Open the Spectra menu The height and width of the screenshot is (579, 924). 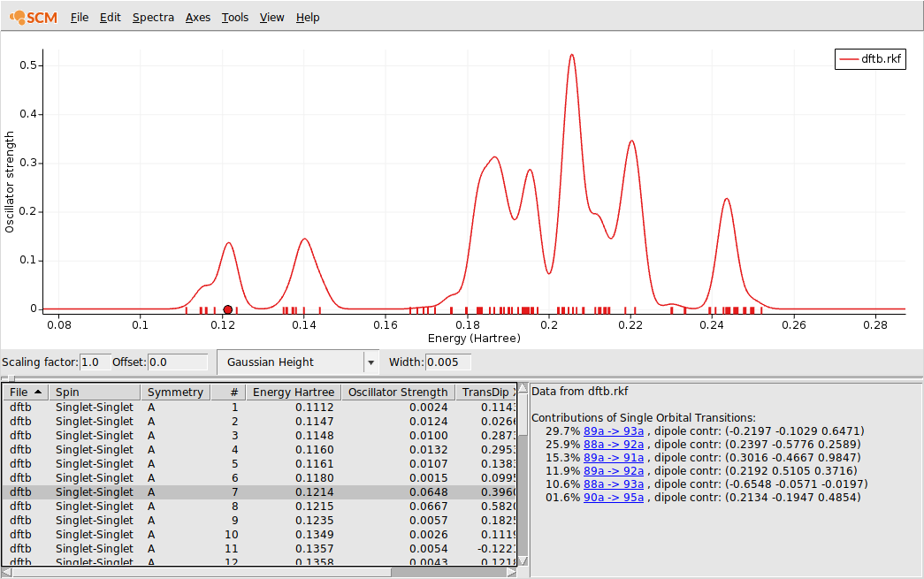tap(153, 17)
